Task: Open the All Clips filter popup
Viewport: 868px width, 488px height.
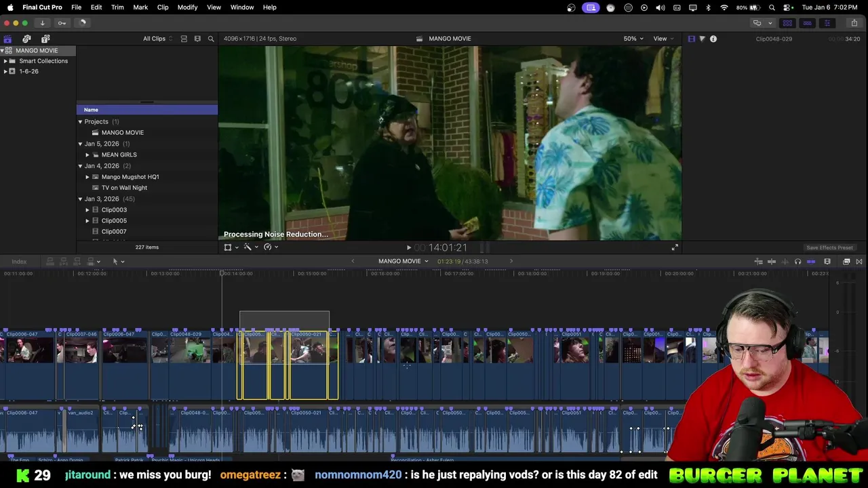Action: point(157,39)
